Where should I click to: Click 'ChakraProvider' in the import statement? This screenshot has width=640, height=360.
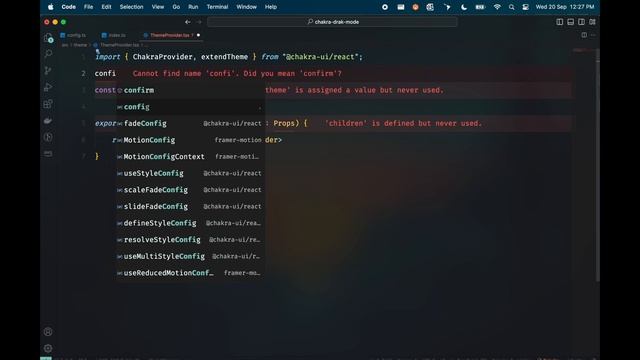point(162,57)
